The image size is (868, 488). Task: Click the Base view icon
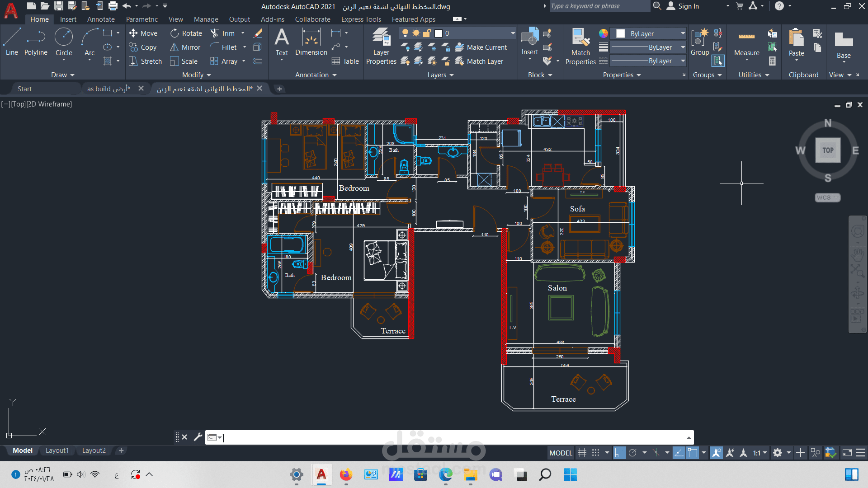[844, 44]
